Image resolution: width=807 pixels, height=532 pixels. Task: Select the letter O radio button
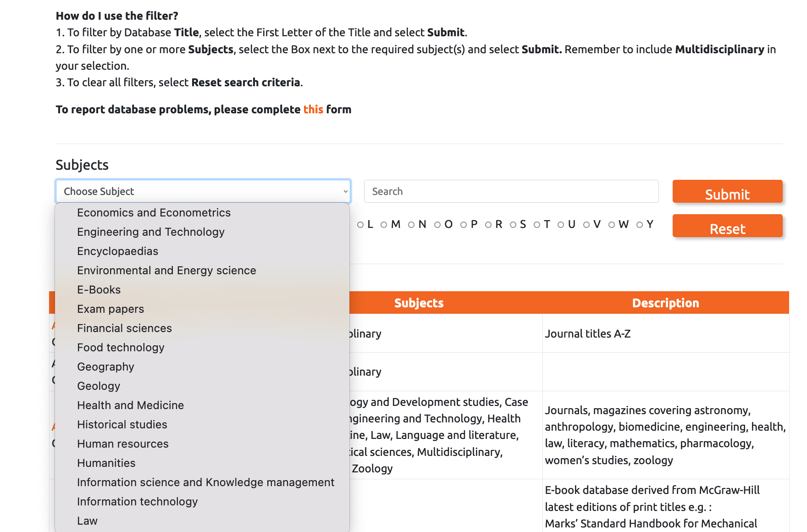437,225
